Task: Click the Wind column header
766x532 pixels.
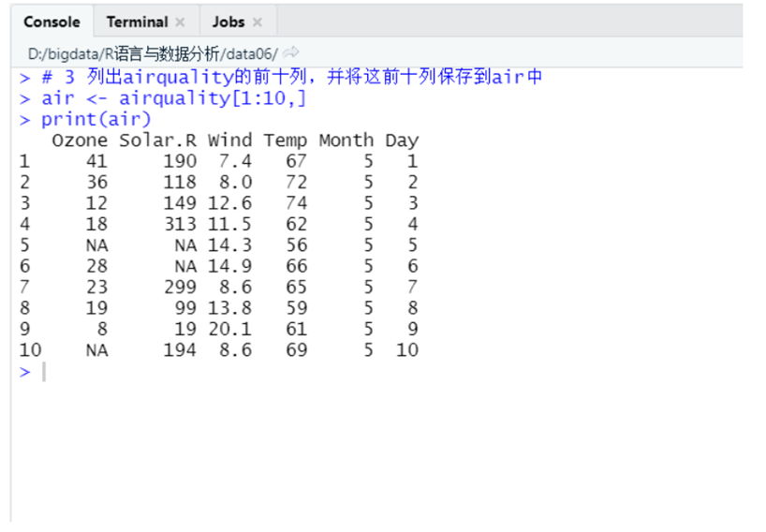Action: click(x=229, y=140)
